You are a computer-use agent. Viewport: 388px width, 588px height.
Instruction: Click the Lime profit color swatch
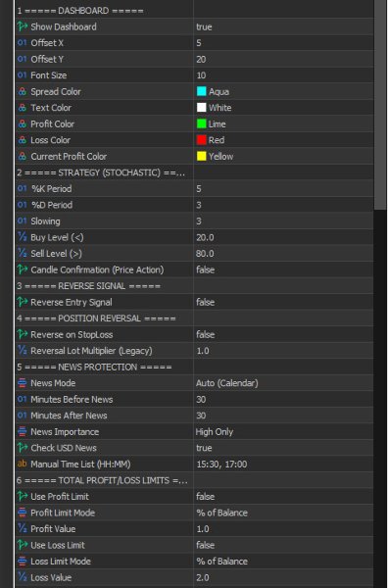202,123
